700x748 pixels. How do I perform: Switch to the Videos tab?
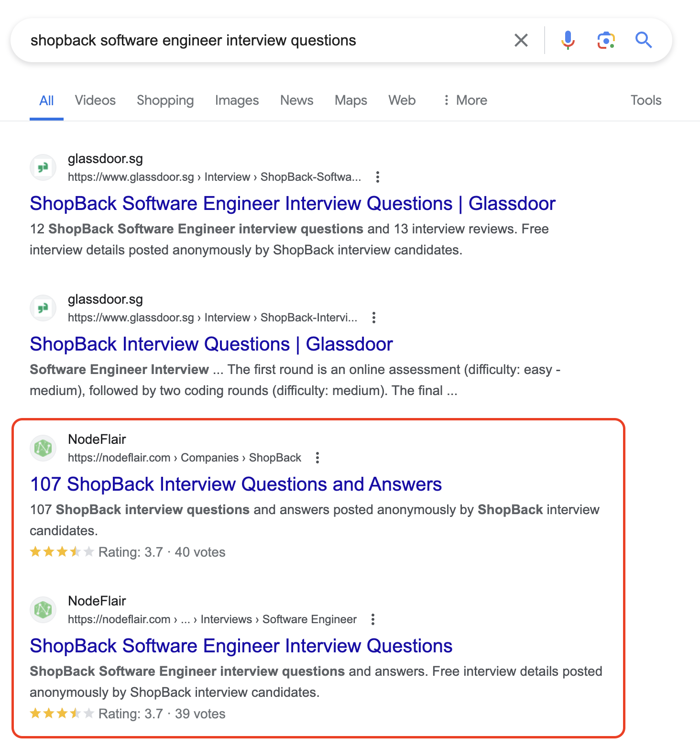95,100
